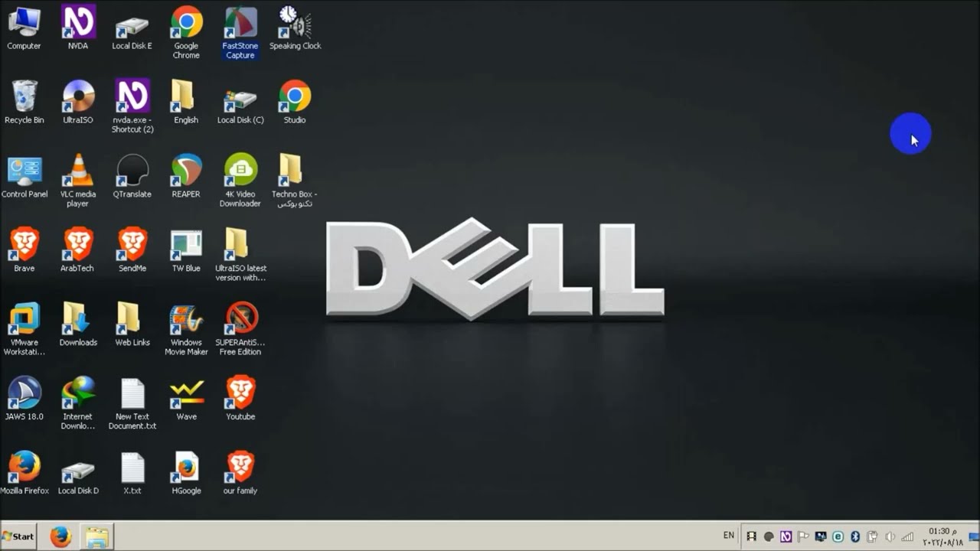Select the English folder shortcut
The width and height of the screenshot is (980, 551).
click(186, 103)
